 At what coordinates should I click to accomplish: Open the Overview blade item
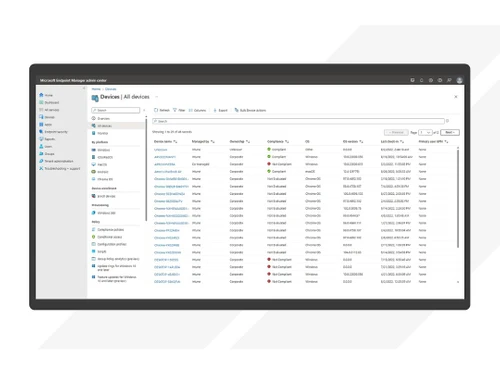pyautogui.click(x=101, y=118)
